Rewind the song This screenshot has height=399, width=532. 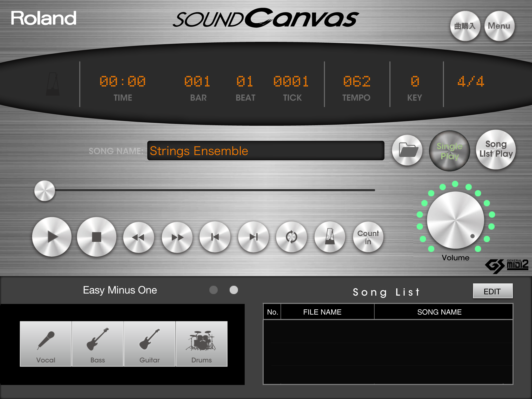pyautogui.click(x=138, y=237)
